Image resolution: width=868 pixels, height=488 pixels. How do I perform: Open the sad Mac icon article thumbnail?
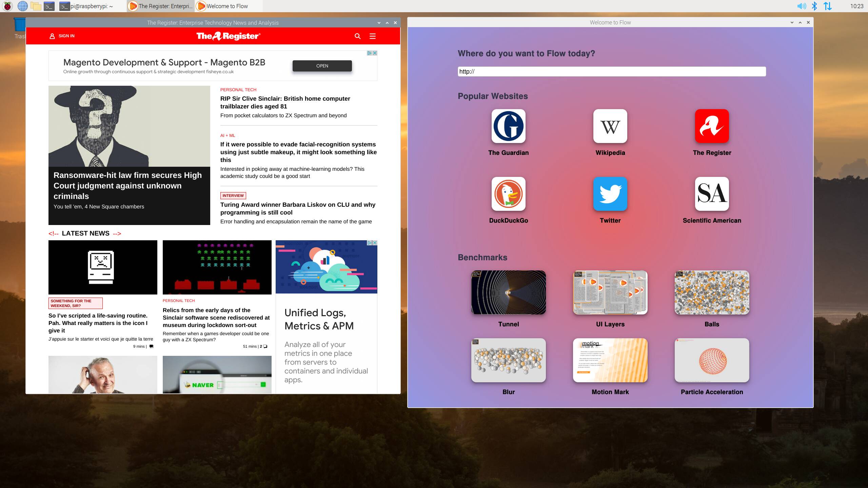[103, 267]
